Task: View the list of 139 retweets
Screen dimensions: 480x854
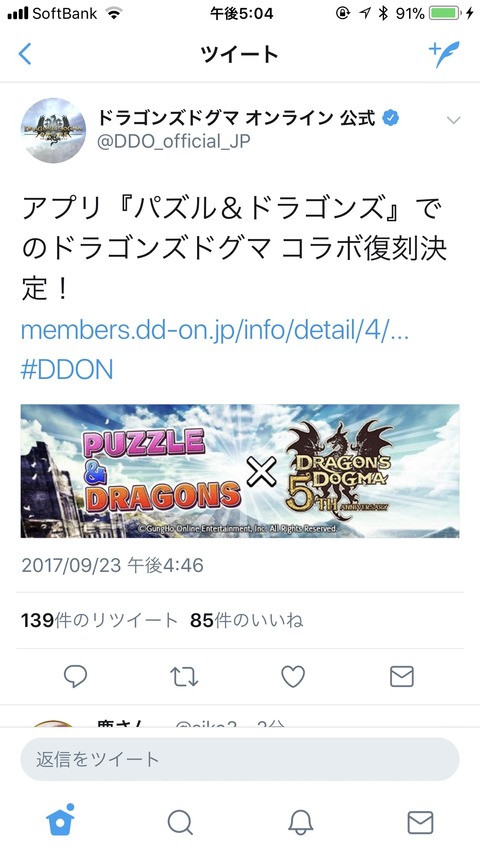Action: 100,620
